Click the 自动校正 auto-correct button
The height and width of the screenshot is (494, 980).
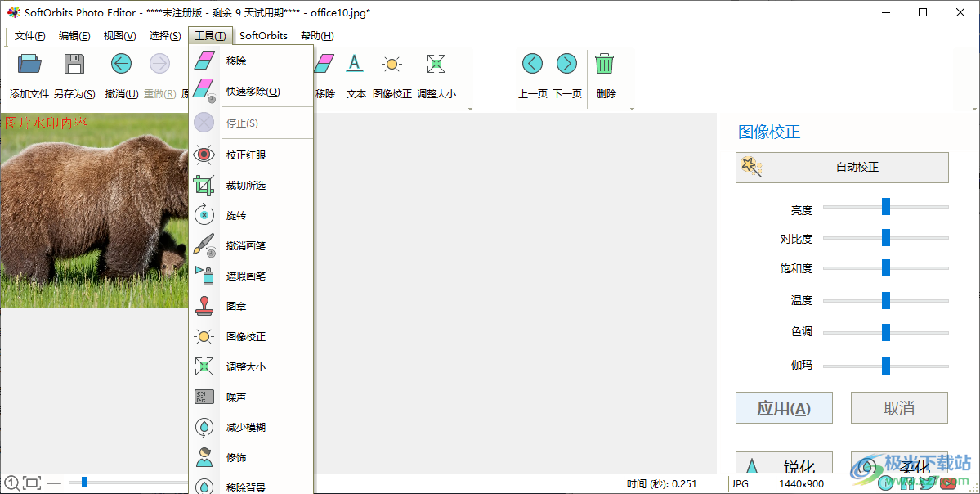point(842,168)
